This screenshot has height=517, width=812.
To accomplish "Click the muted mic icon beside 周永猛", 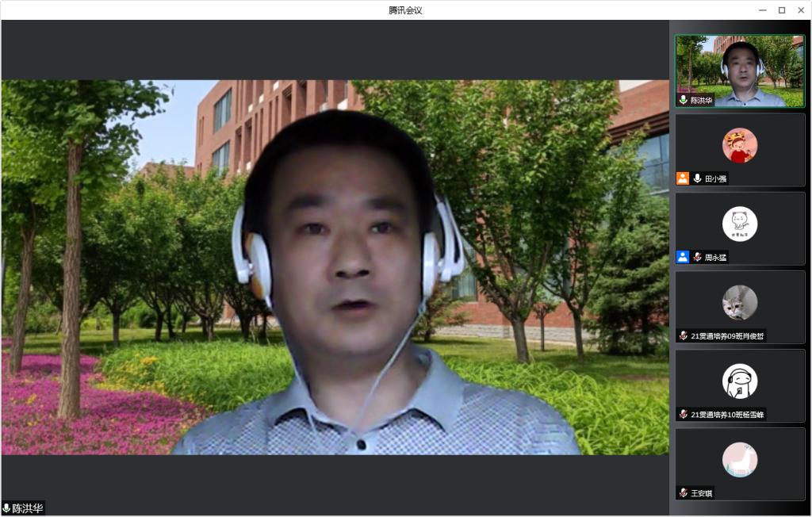I will [x=698, y=256].
